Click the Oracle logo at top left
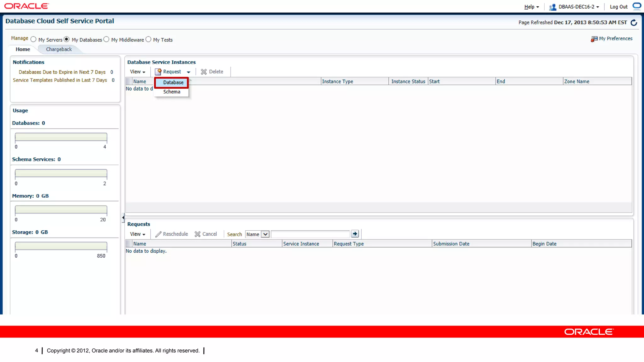 26,6
